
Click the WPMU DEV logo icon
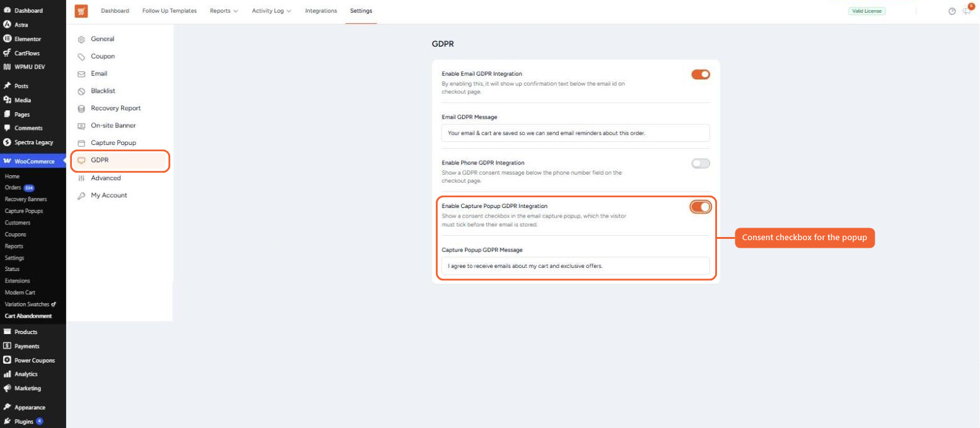[x=7, y=67]
